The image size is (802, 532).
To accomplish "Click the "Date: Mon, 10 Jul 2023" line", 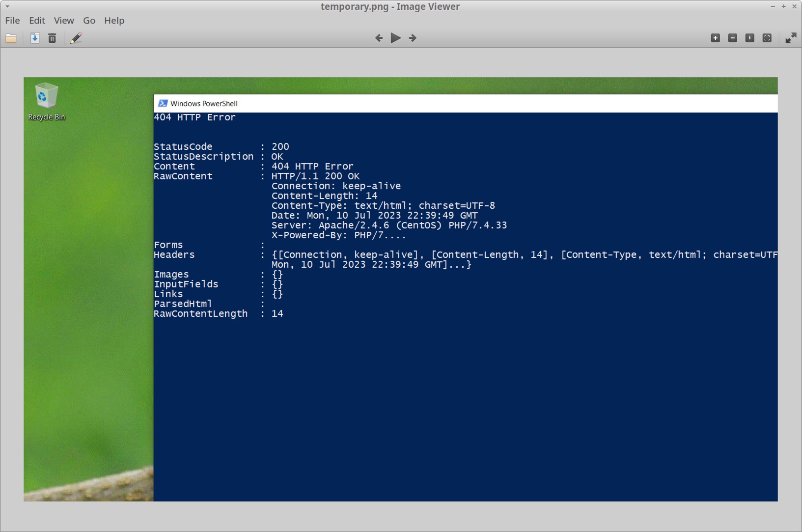I will (x=375, y=215).
